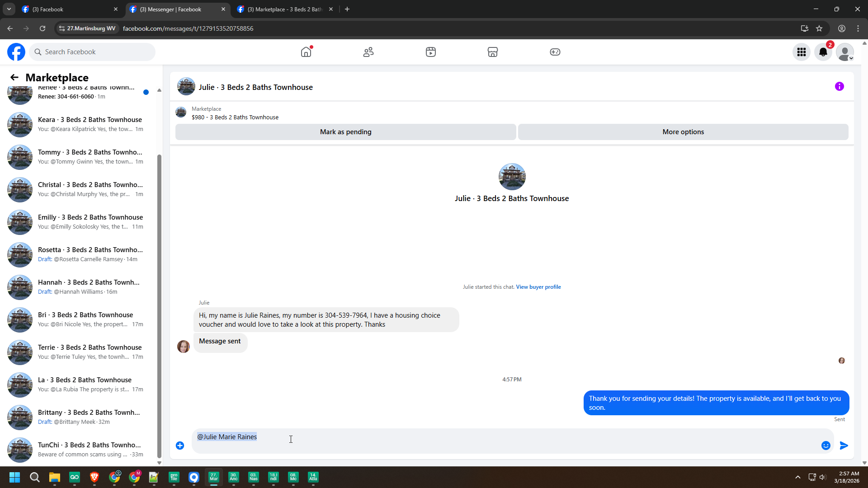Open the notifications bell
The image size is (868, 488).
[823, 52]
